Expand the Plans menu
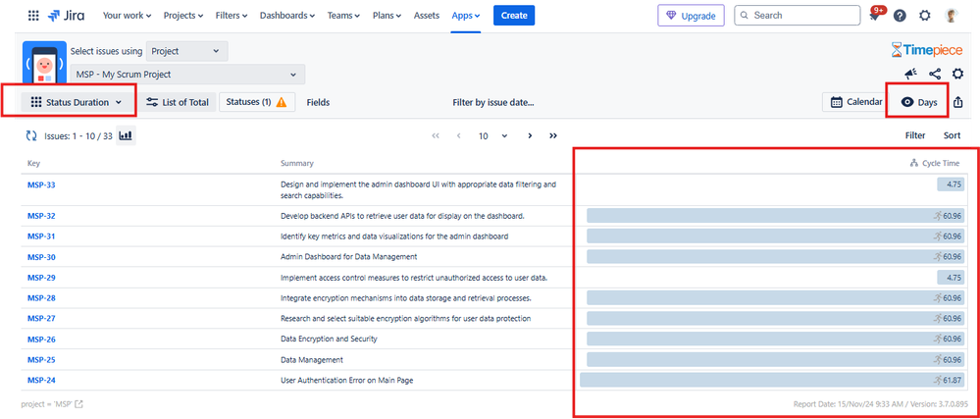The height and width of the screenshot is (419, 980). 387,16
